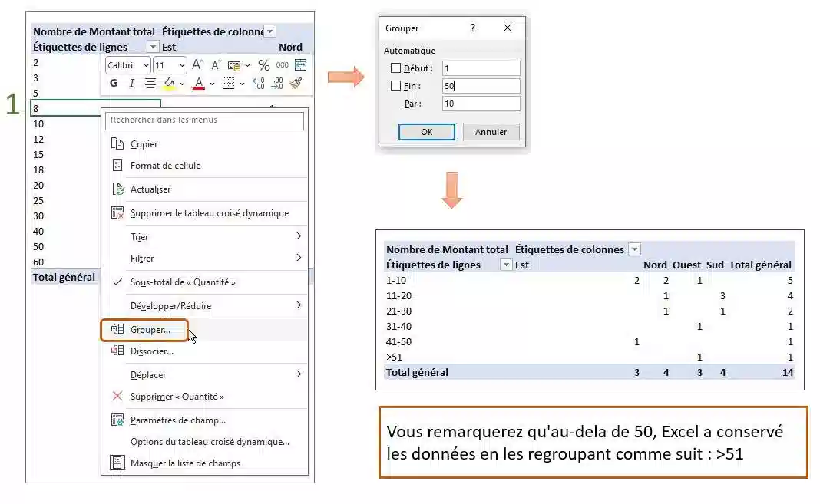
Task: Click the red X Supprimer Quantité icon
Action: coord(117,396)
